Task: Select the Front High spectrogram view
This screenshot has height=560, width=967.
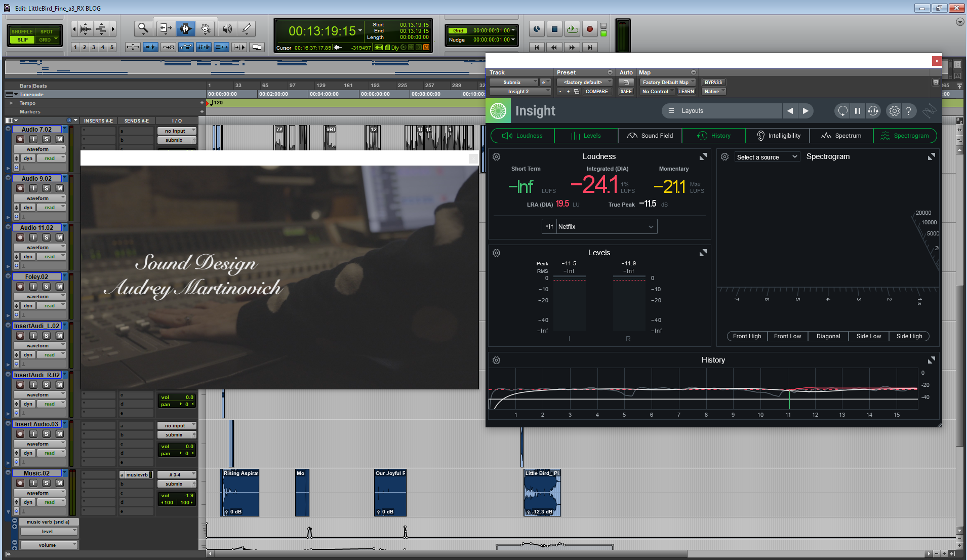Action: coord(747,336)
